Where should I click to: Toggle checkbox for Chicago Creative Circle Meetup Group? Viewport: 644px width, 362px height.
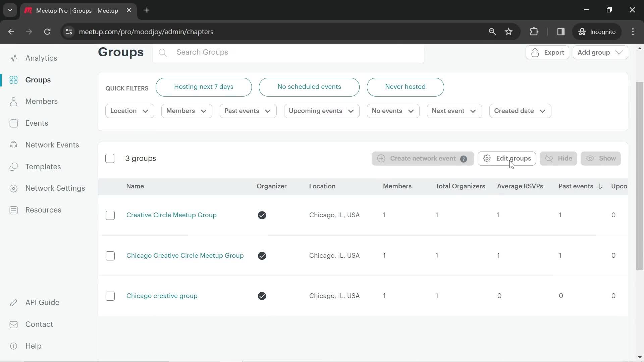click(x=110, y=255)
